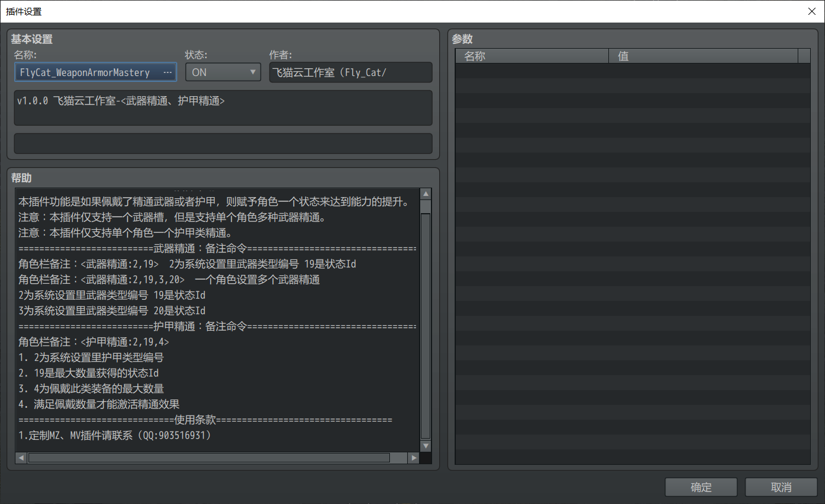The image size is (825, 504).
Task: Click the "使用条款" section heading
Action: 195,420
